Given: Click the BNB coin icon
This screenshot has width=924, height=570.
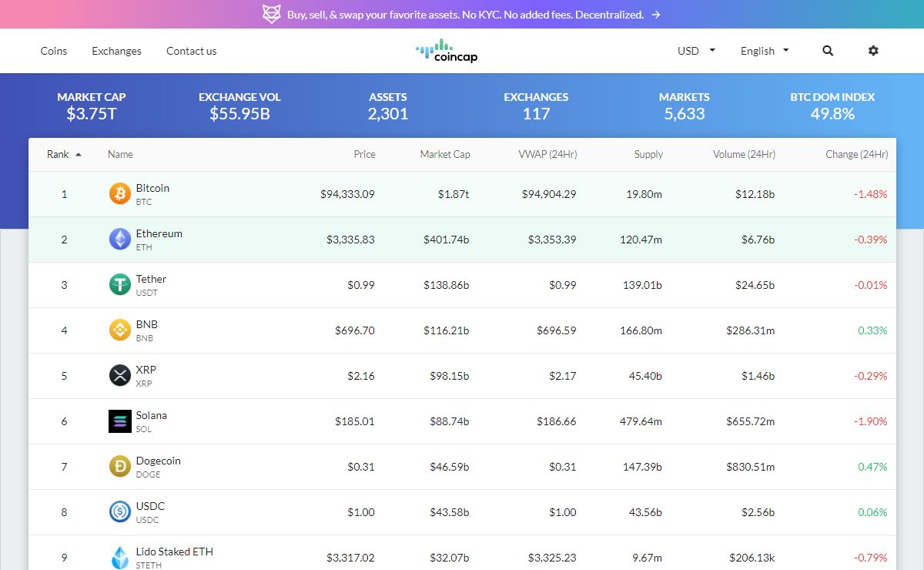Looking at the screenshot, I should 119,330.
